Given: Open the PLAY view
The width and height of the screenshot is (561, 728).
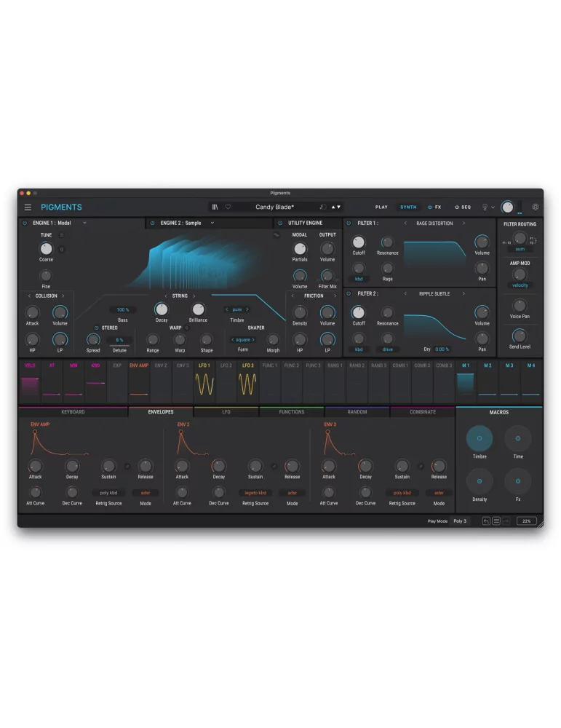Looking at the screenshot, I should [x=381, y=207].
